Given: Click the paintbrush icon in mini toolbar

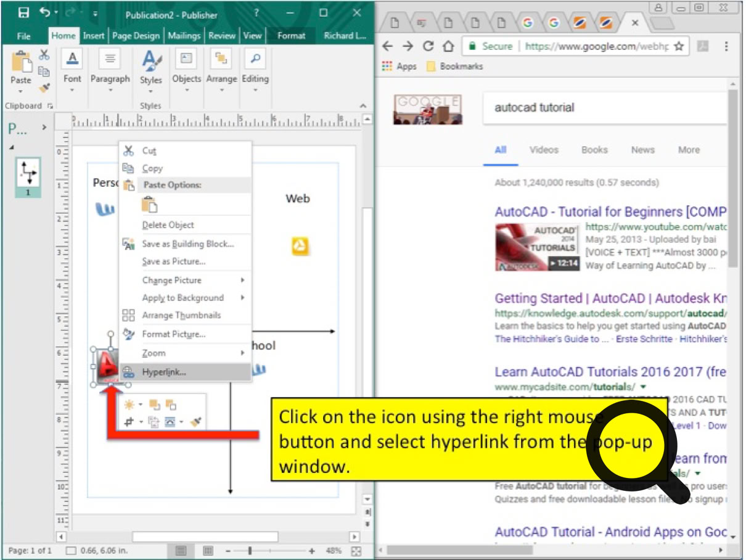Looking at the screenshot, I should point(196,422).
